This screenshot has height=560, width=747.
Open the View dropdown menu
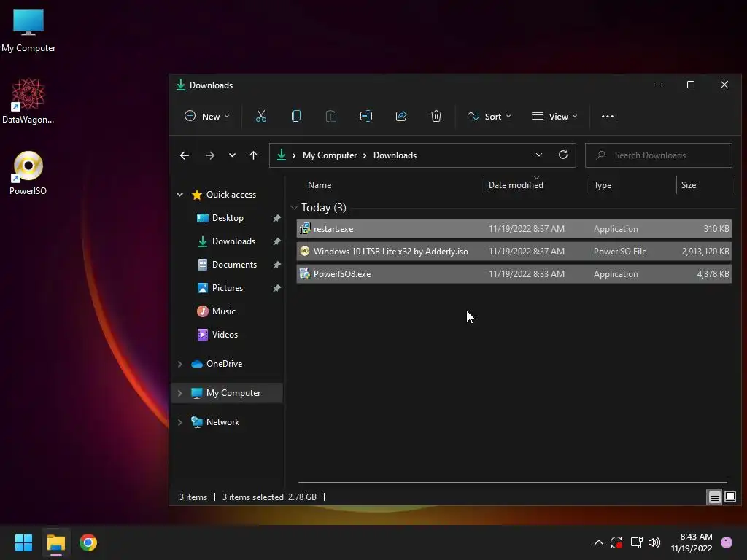[554, 116]
